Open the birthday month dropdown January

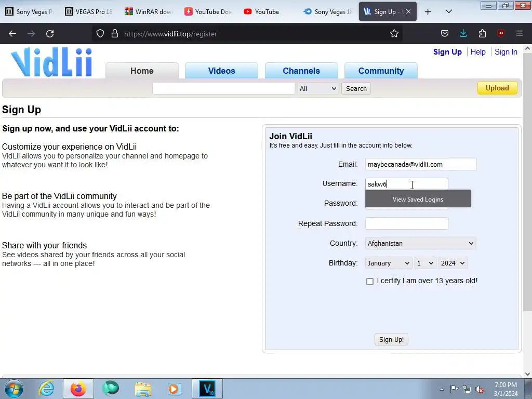pyautogui.click(x=389, y=263)
